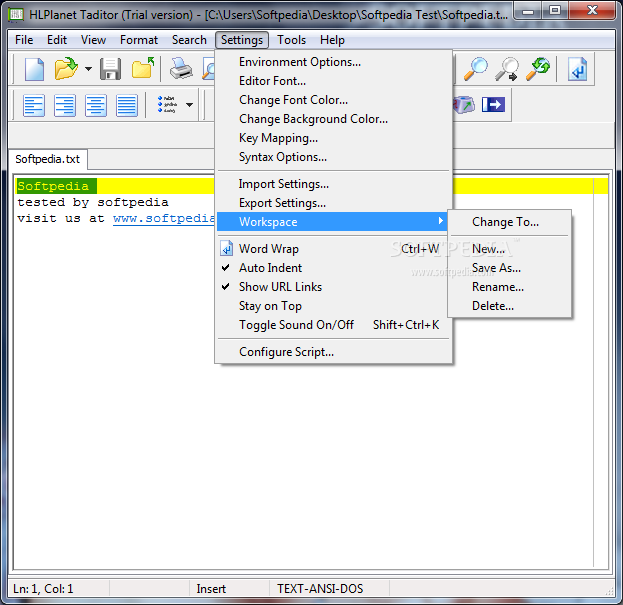Image resolution: width=623 pixels, height=605 pixels.
Task: Select Change Font Color menu item
Action: click(x=333, y=100)
